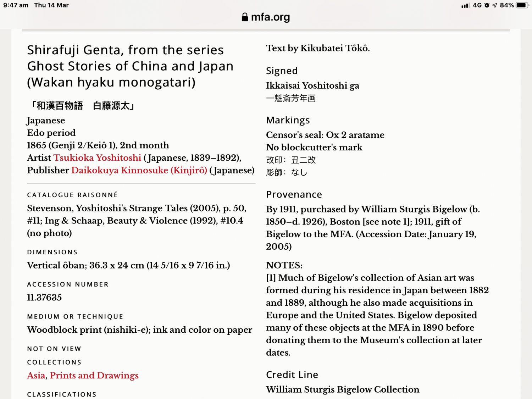Click the Markings section heading
The image size is (532, 399).
tap(288, 120)
